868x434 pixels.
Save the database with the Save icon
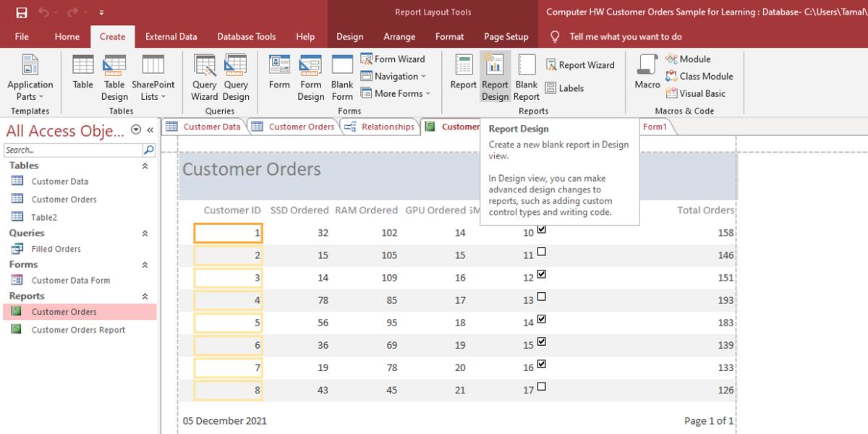tap(22, 12)
